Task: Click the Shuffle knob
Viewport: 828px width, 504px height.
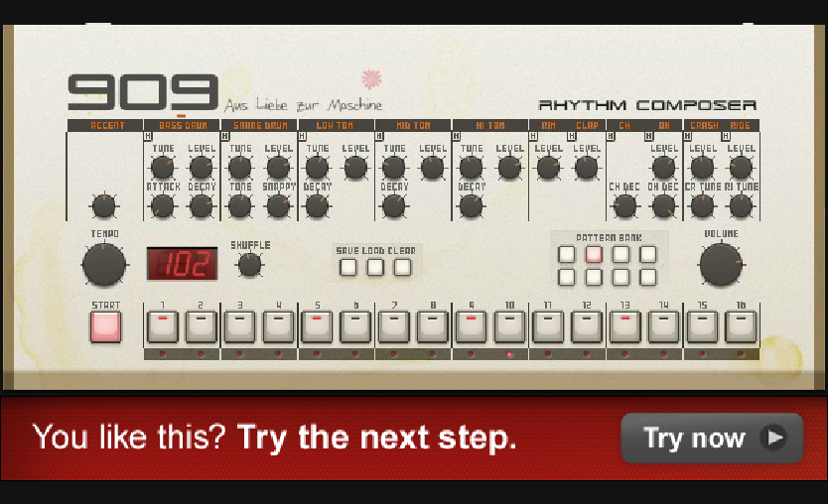Action: coord(250,265)
